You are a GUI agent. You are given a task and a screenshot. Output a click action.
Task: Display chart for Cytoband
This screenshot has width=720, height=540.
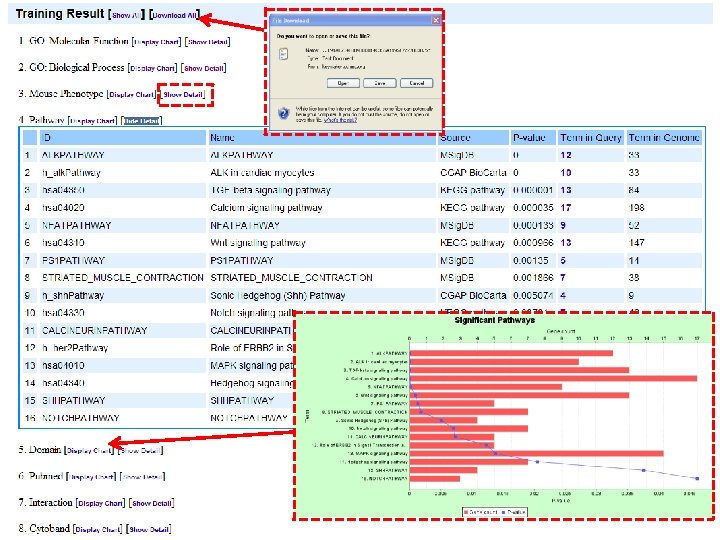click(x=97, y=529)
